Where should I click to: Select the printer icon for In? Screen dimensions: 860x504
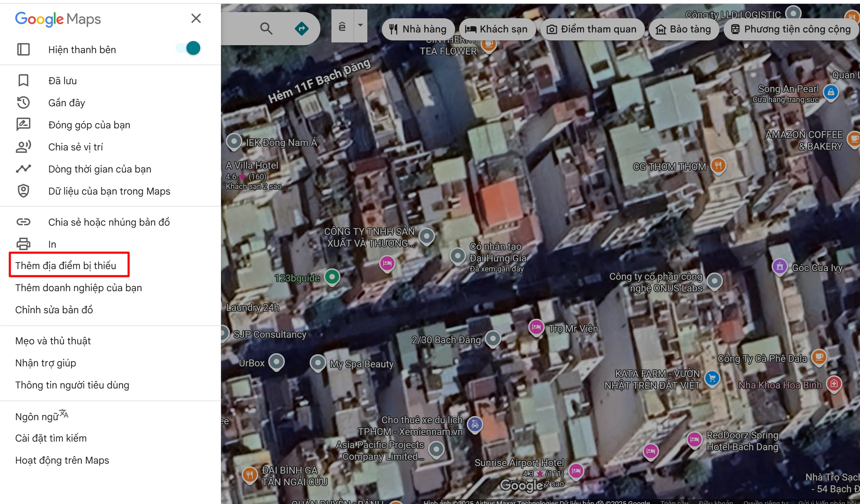(23, 244)
